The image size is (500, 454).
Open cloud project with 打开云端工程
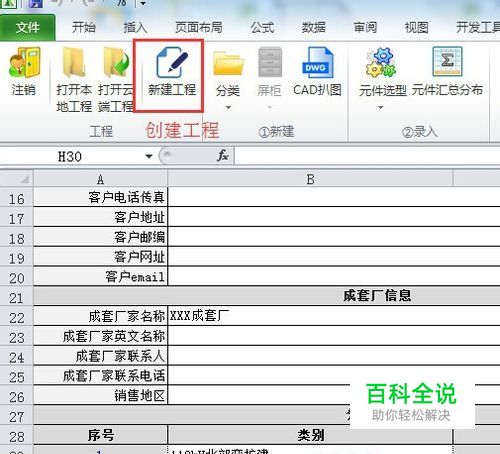coord(115,80)
